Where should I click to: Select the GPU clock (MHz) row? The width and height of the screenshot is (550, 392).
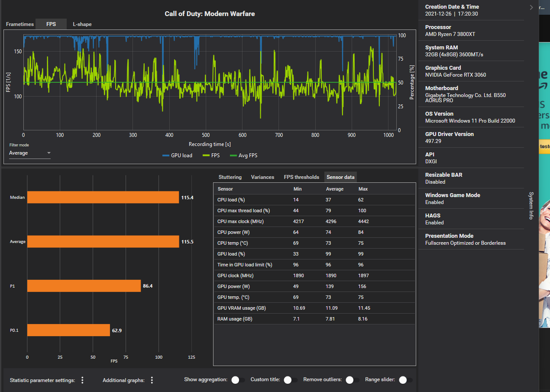pos(314,275)
